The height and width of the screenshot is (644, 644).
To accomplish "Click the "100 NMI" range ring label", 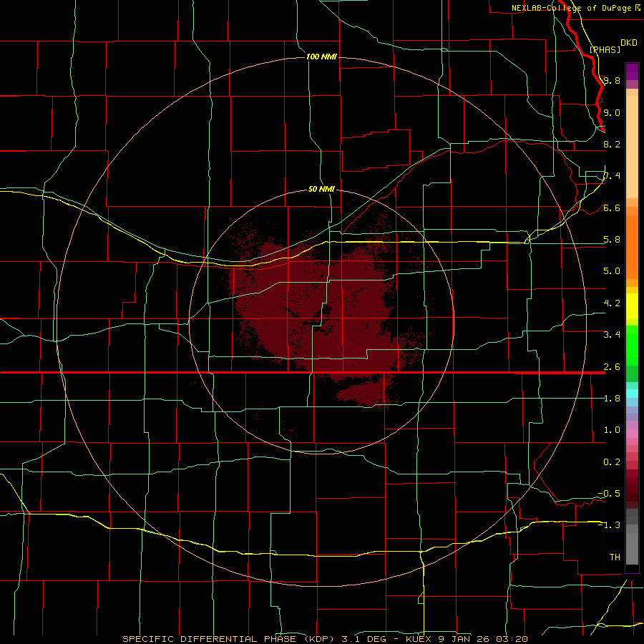I will 321,57.
